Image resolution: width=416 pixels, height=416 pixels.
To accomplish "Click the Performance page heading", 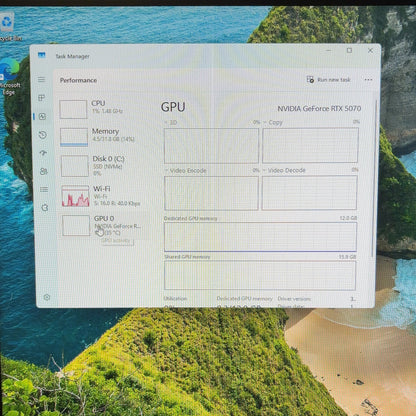I will [x=78, y=80].
